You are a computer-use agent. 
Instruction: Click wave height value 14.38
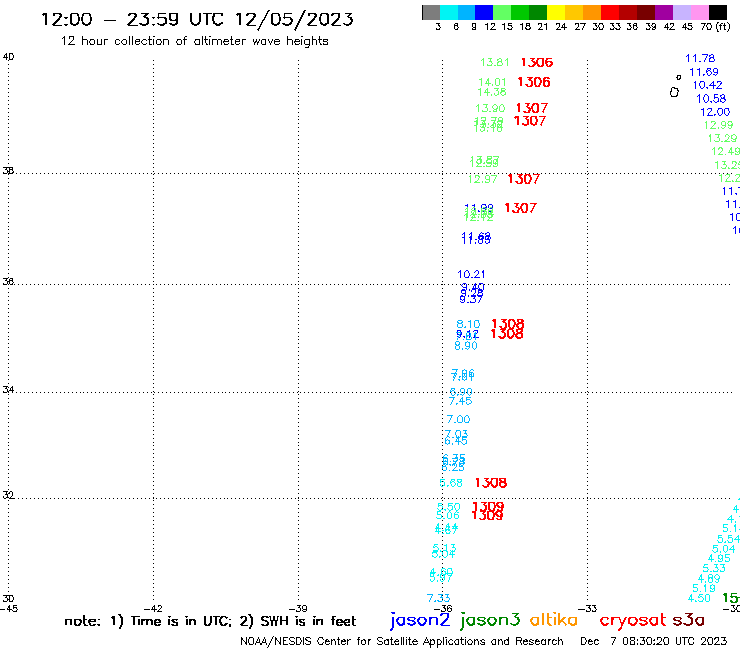point(492,92)
